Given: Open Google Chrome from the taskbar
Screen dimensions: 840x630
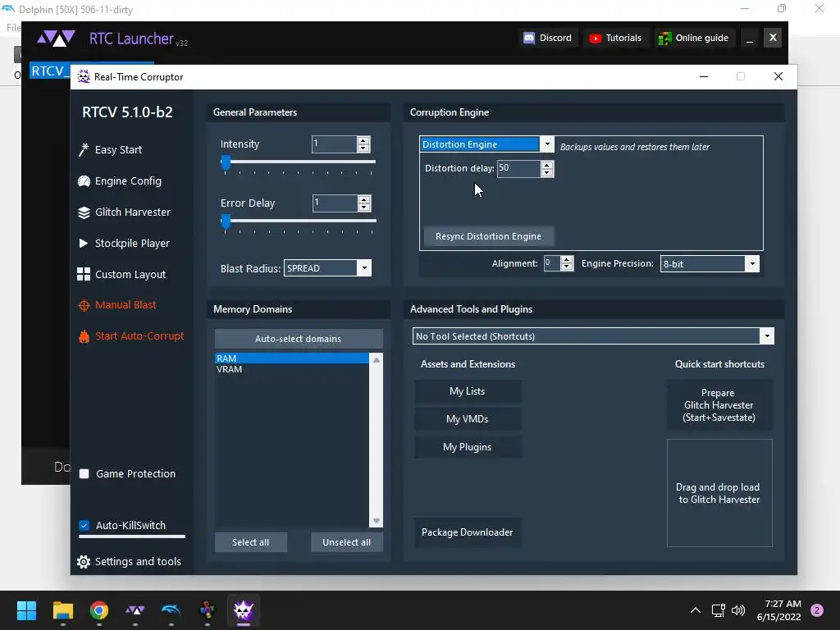Looking at the screenshot, I should [x=99, y=610].
